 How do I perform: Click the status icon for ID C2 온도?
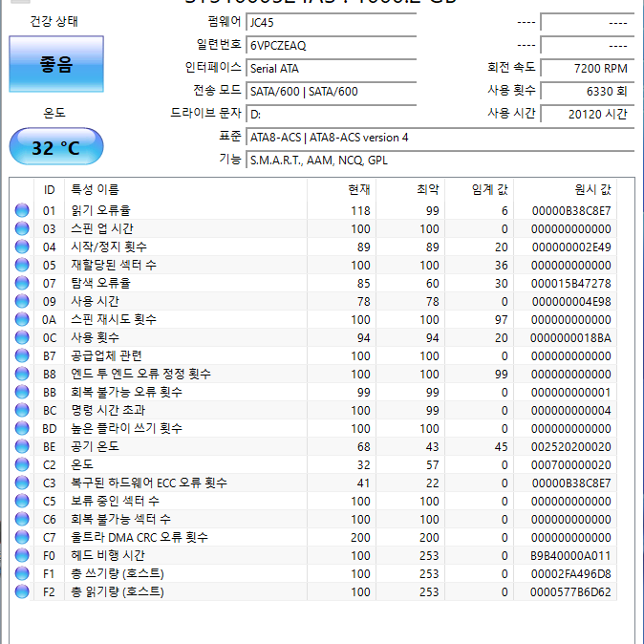click(x=22, y=464)
